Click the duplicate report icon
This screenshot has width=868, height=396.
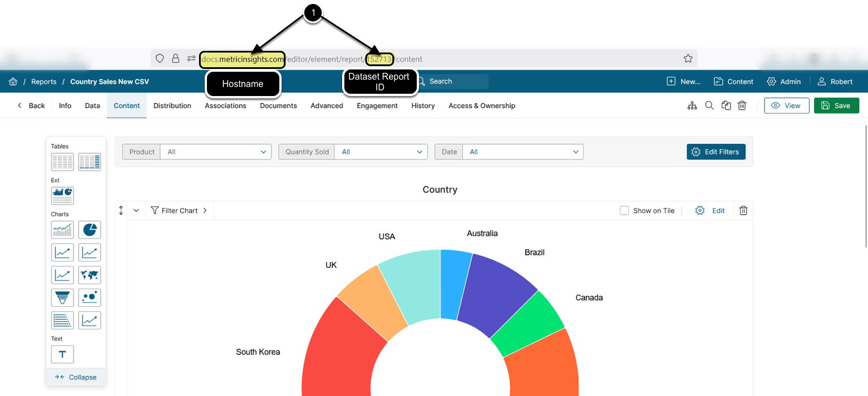click(726, 106)
